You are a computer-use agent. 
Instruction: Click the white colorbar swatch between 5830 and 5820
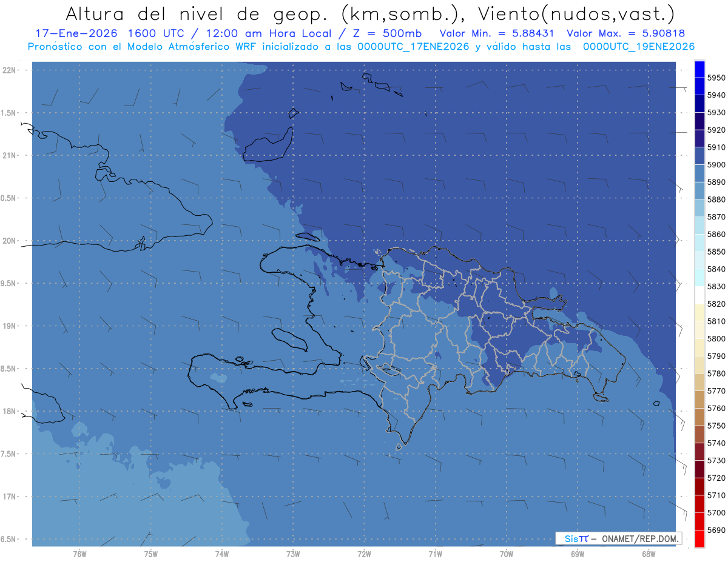699,295
